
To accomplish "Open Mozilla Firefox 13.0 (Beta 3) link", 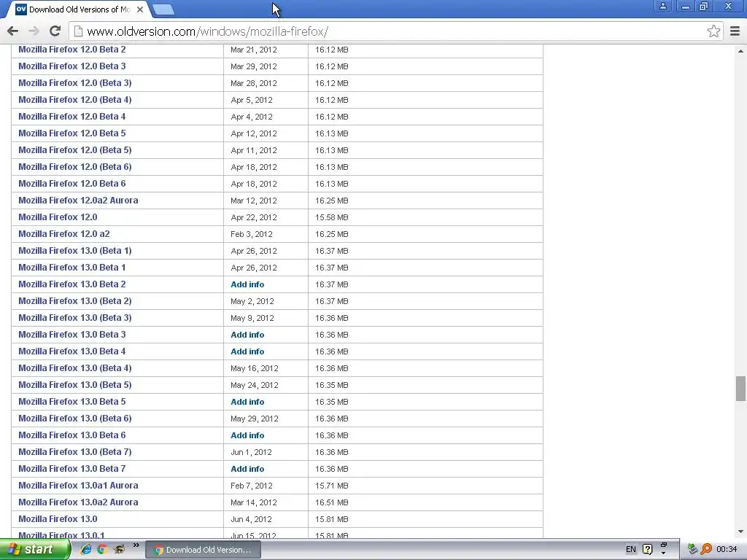I will [x=75, y=318].
